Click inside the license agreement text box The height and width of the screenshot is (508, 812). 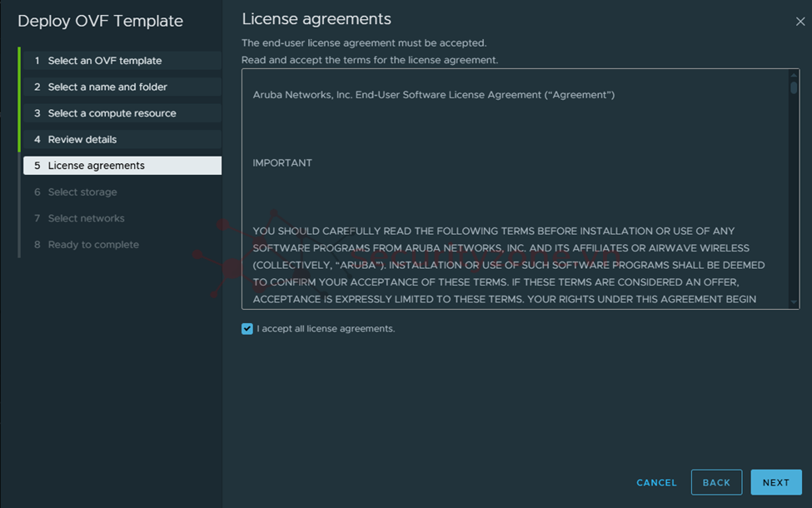coord(516,189)
